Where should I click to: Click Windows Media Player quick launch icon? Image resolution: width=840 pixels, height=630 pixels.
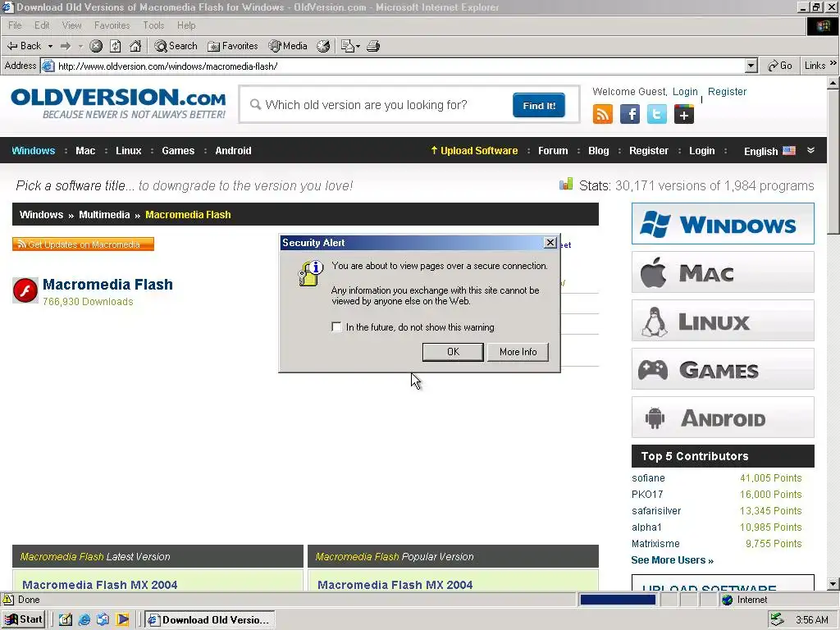coord(123,620)
